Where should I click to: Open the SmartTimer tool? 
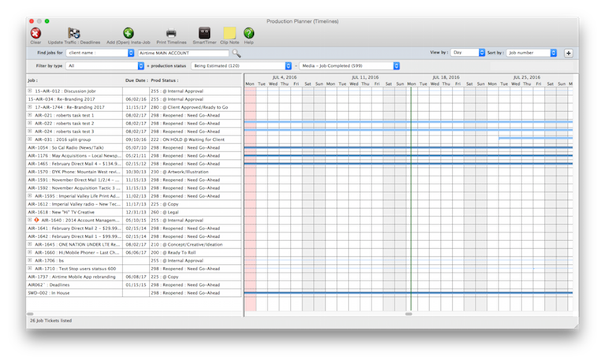pos(204,32)
